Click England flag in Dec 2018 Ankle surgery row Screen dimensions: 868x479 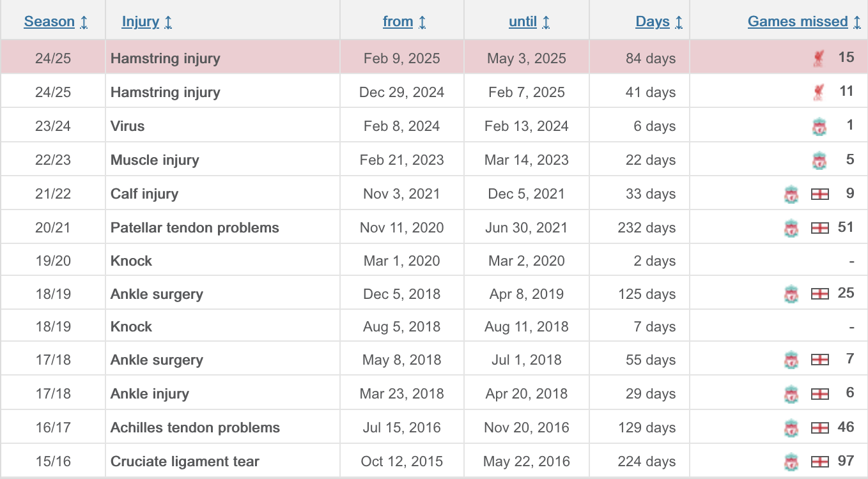[819, 294]
